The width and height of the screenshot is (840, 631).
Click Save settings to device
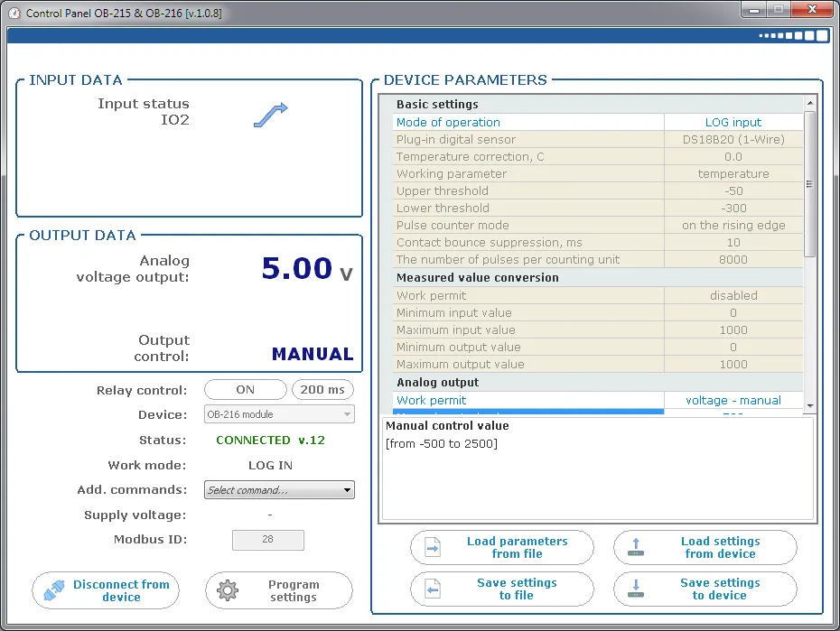coord(705,589)
